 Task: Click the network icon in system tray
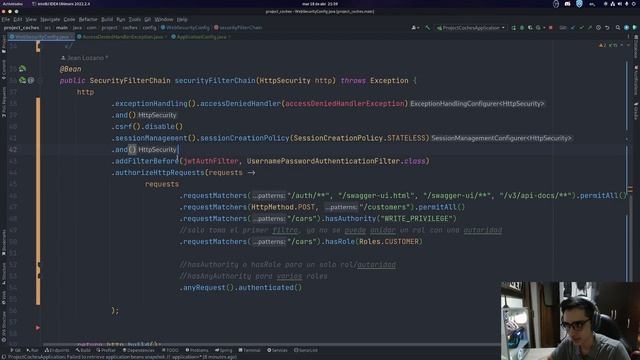coord(613,4)
